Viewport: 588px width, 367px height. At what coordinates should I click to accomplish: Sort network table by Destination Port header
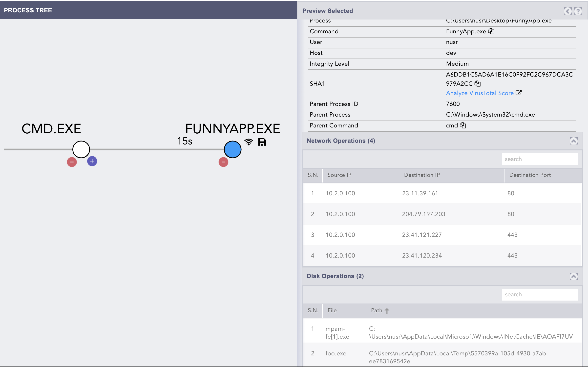pyautogui.click(x=530, y=175)
